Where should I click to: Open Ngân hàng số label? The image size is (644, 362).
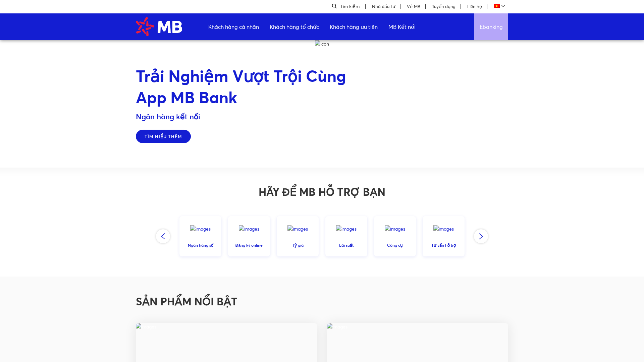pos(201,245)
